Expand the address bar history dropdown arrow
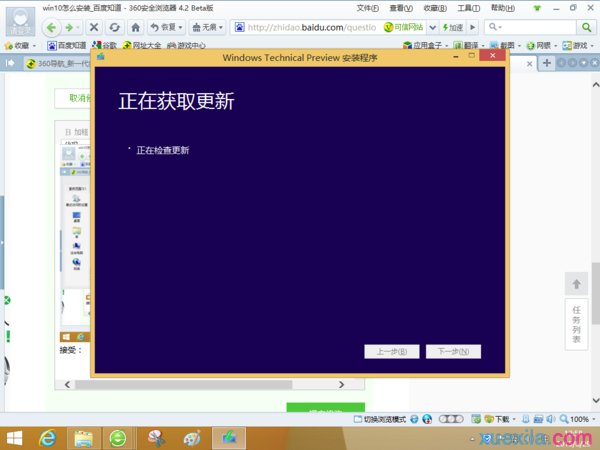600x450 pixels. tap(432, 27)
